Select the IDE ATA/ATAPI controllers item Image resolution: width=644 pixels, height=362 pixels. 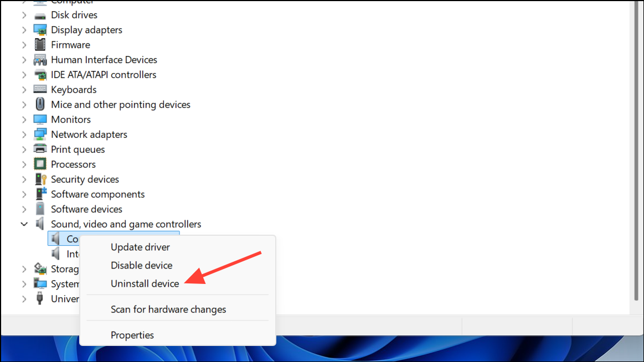104,75
